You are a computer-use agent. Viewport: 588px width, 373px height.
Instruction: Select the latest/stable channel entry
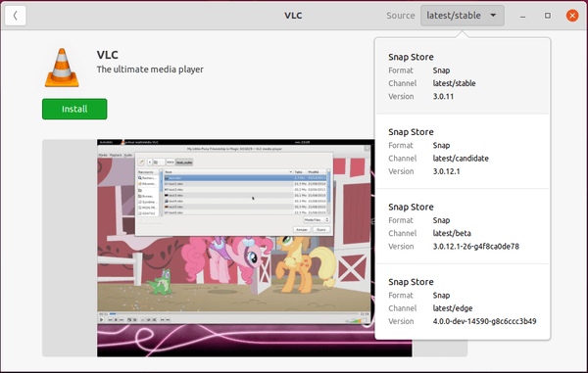coord(462,76)
